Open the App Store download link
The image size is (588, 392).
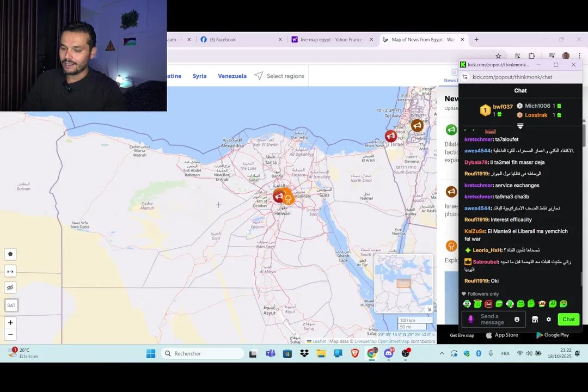(502, 335)
